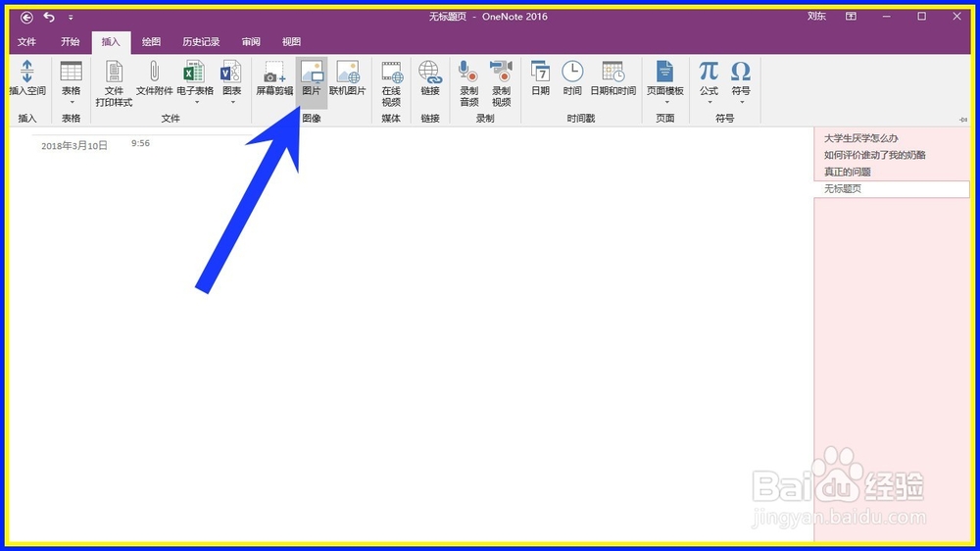Image resolution: width=980 pixels, height=551 pixels.
Task: Click the Excel Spreadsheet icon
Action: tap(194, 72)
